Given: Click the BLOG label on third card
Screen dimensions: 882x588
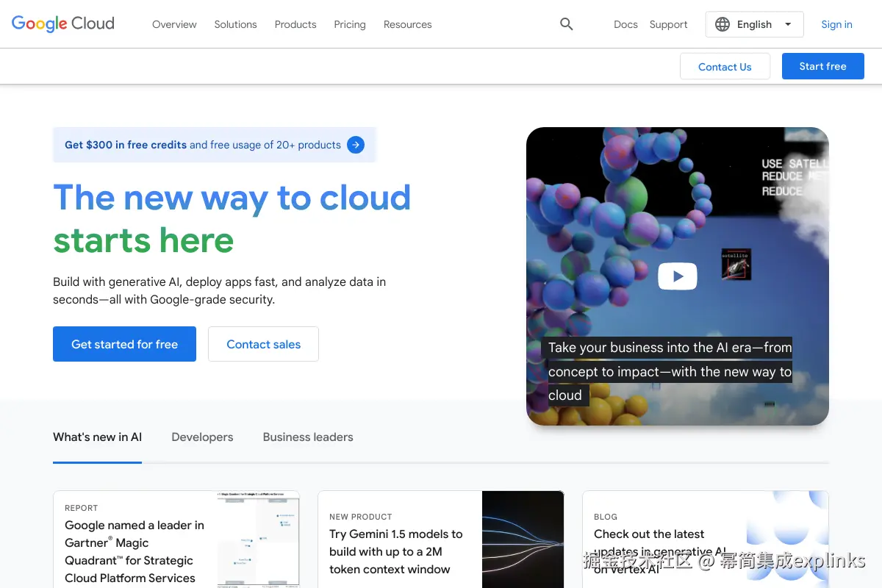Looking at the screenshot, I should coord(606,517).
